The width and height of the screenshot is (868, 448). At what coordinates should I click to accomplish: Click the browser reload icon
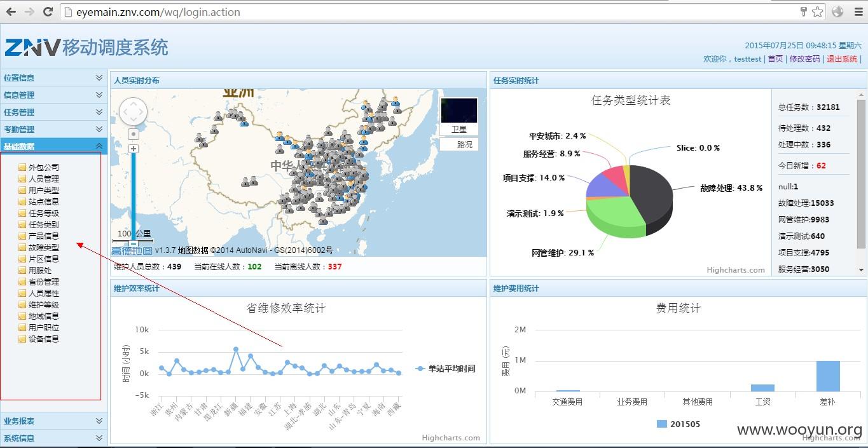tap(48, 11)
